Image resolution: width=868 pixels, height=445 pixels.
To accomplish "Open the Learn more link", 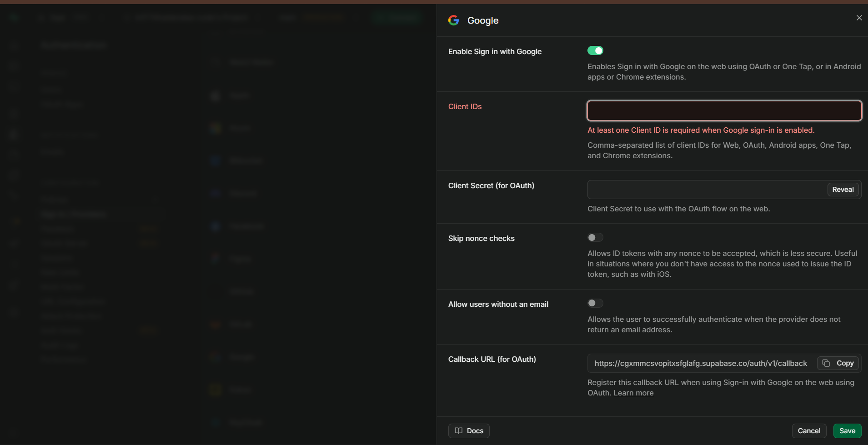I will pyautogui.click(x=633, y=393).
